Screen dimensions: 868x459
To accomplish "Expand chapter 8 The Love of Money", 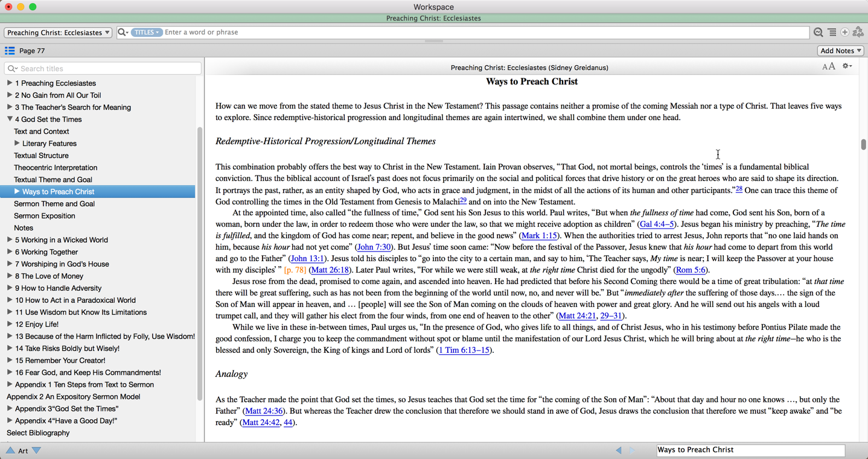I will pos(10,276).
